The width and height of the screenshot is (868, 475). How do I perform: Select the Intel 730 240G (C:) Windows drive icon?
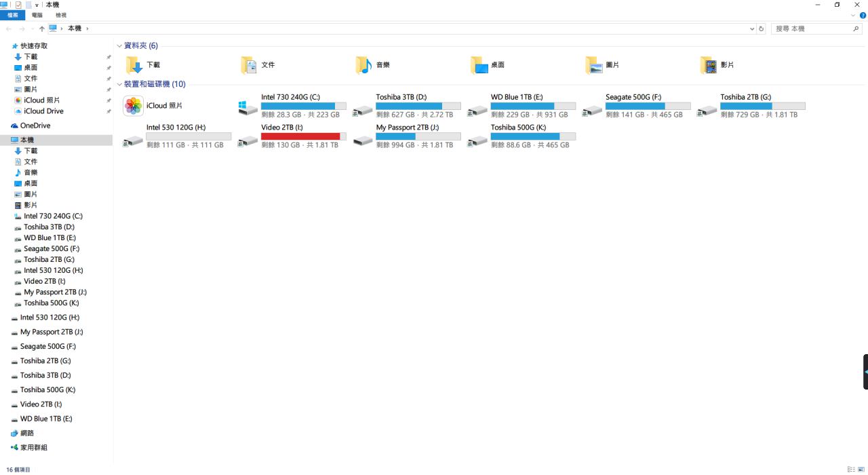[x=248, y=107]
